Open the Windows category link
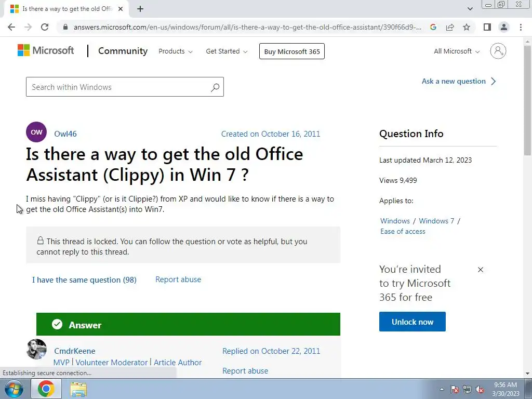The width and height of the screenshot is (532, 399). pos(395,221)
